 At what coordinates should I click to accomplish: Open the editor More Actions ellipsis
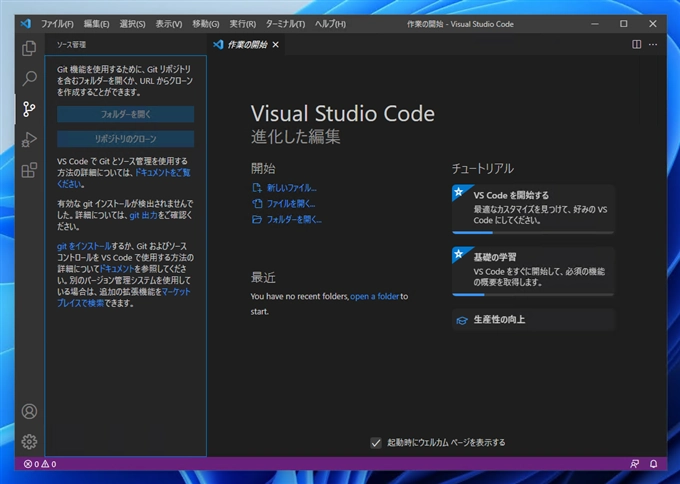[653, 45]
